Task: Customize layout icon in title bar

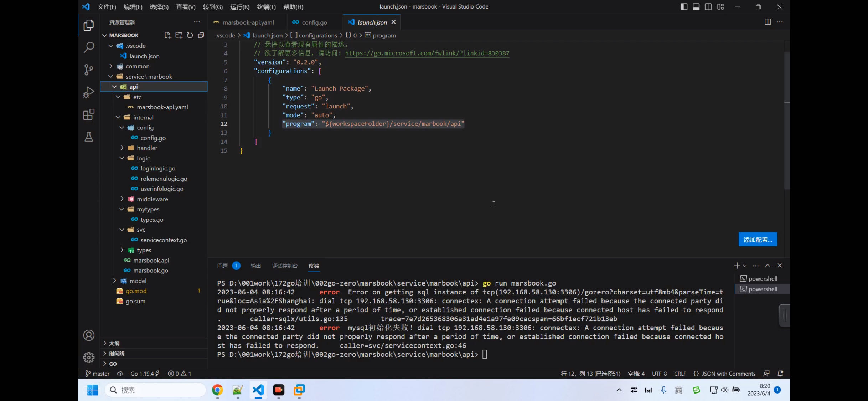Action: [720, 7]
